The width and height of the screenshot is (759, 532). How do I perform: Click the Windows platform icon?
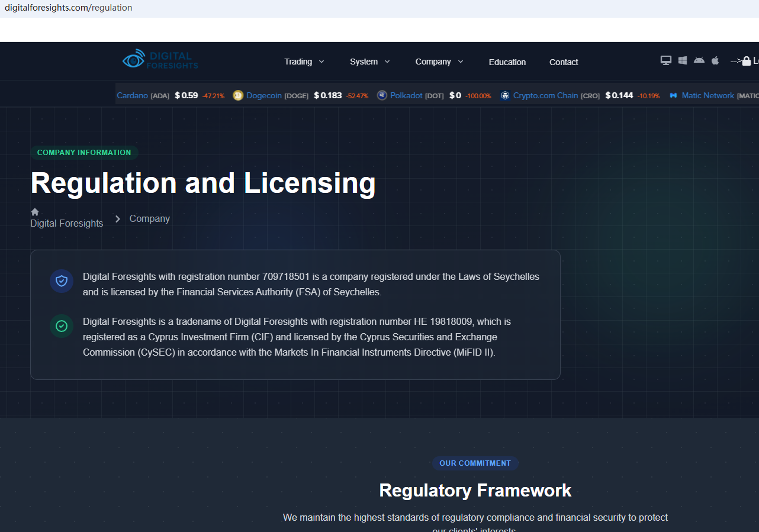click(683, 60)
